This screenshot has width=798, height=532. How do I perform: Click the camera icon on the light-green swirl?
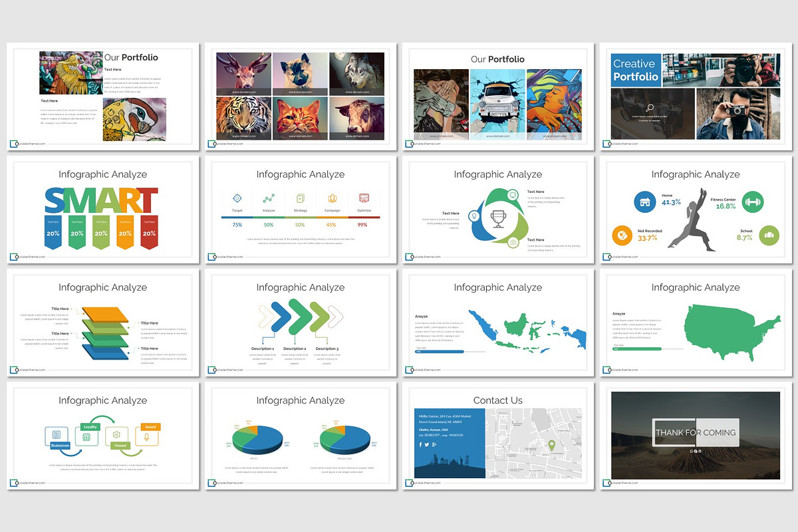click(x=513, y=242)
